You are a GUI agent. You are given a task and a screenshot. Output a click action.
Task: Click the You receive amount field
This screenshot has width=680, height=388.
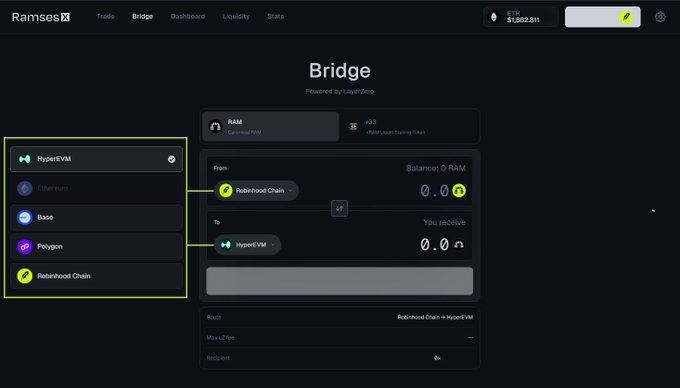coord(434,245)
